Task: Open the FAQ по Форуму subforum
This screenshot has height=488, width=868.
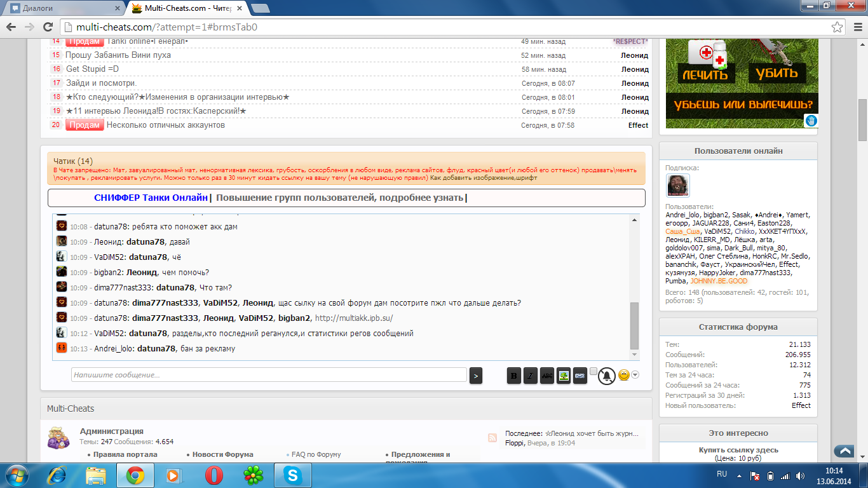Action: pos(316,454)
